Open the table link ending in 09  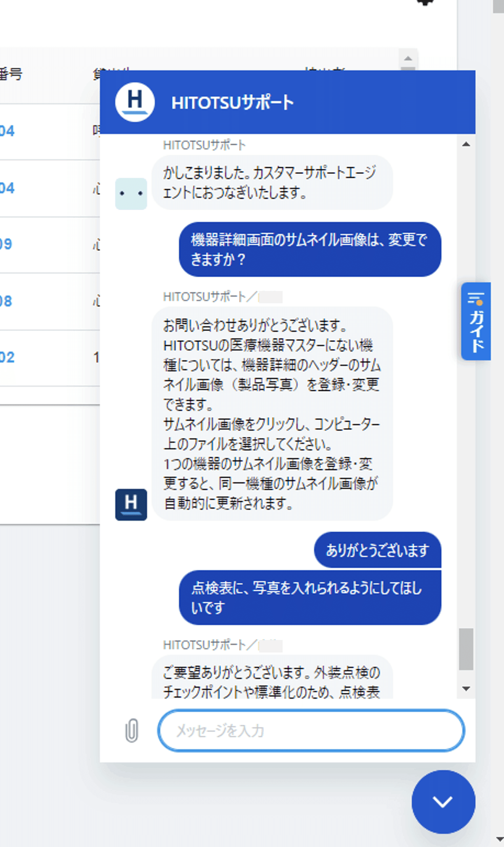pyautogui.click(x=6, y=244)
